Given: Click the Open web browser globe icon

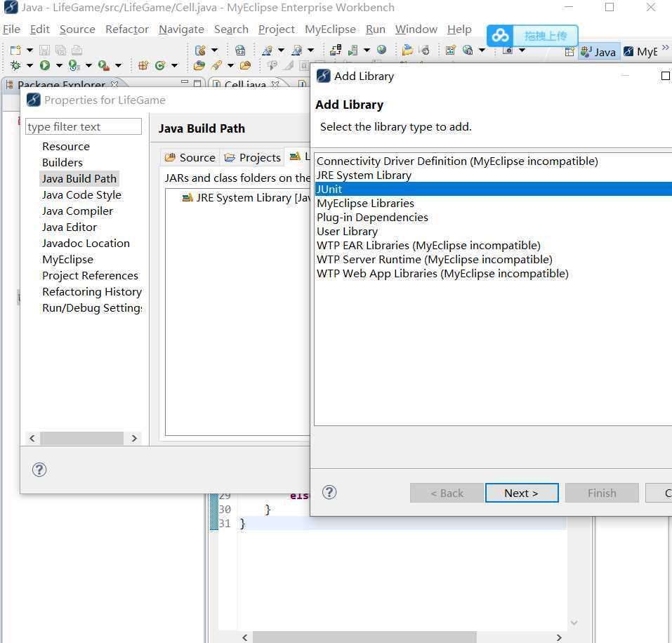Looking at the screenshot, I should pos(381,50).
